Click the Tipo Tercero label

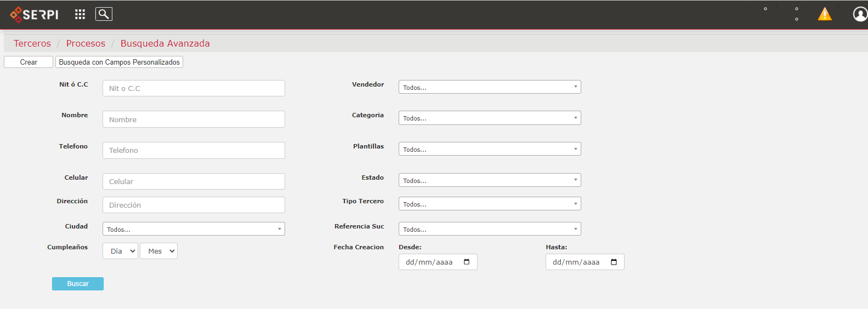point(363,201)
